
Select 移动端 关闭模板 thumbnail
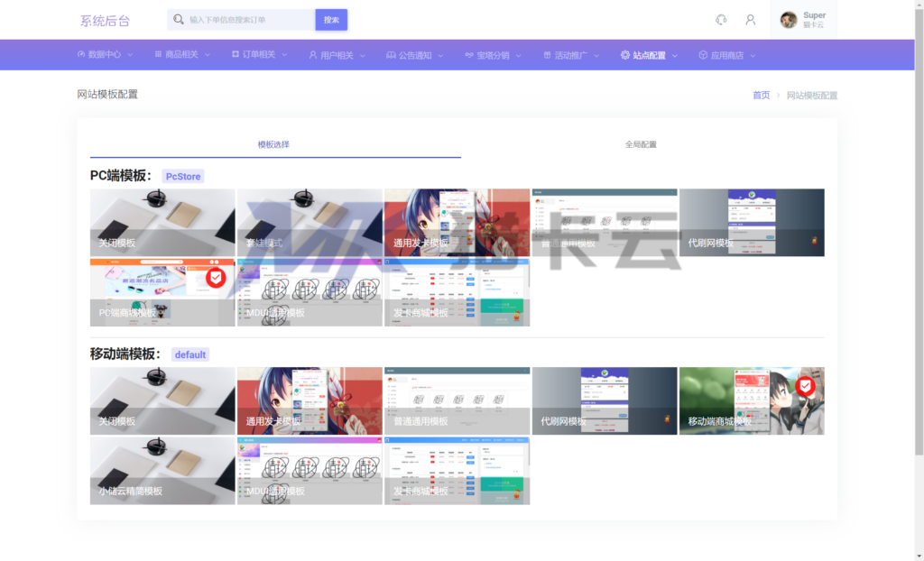[162, 400]
